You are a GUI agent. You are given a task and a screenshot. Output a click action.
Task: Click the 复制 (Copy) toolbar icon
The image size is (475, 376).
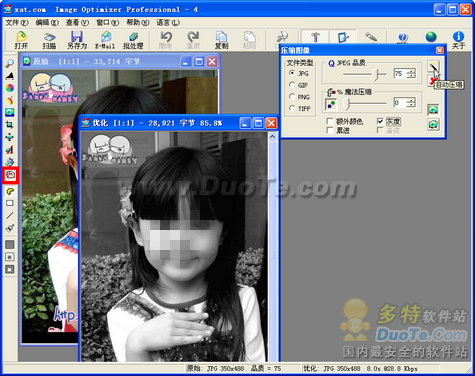(221, 40)
